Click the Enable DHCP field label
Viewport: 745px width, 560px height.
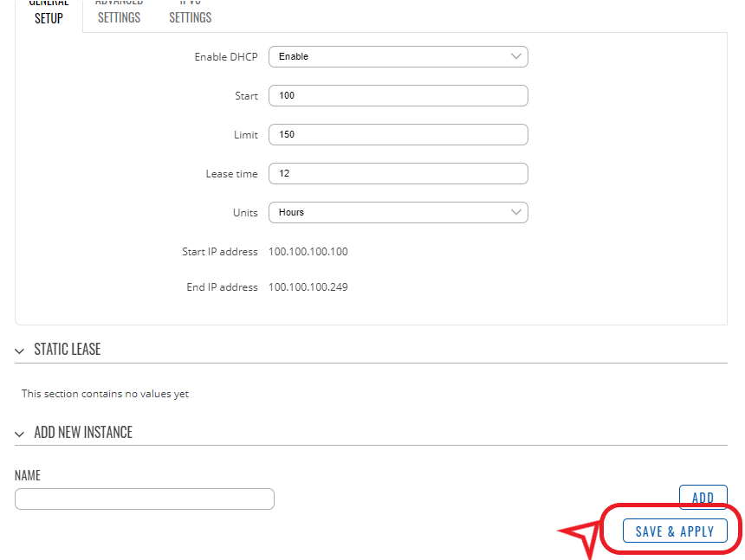pos(225,56)
